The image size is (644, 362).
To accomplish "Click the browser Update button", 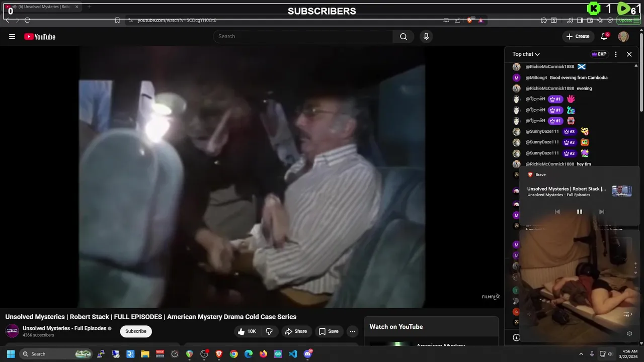I will coord(629,20).
